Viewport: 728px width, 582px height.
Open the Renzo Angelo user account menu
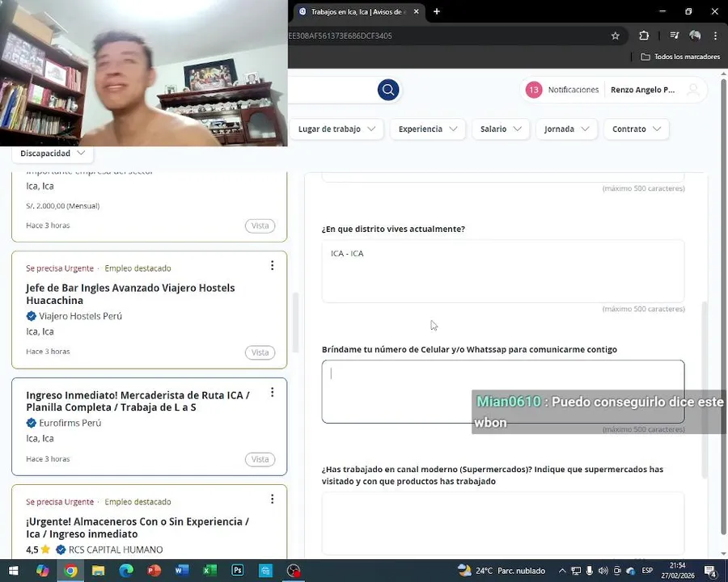(642, 90)
